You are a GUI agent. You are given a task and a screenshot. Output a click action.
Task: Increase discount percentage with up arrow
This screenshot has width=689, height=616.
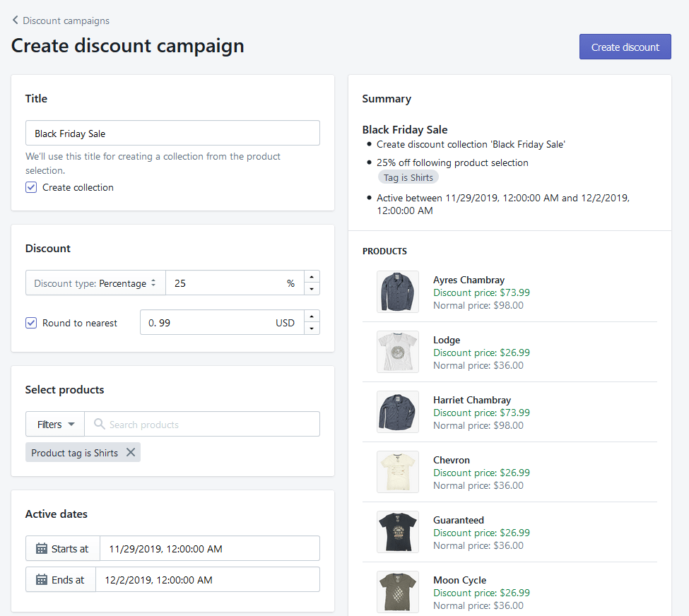(312, 277)
